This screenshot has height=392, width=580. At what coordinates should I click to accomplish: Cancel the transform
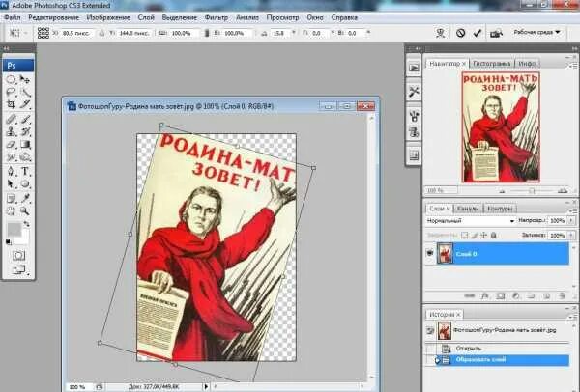click(x=460, y=33)
